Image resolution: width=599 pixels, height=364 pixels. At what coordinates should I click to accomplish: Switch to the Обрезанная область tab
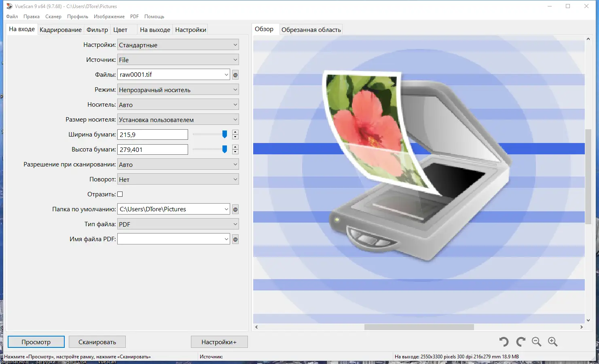311,29
